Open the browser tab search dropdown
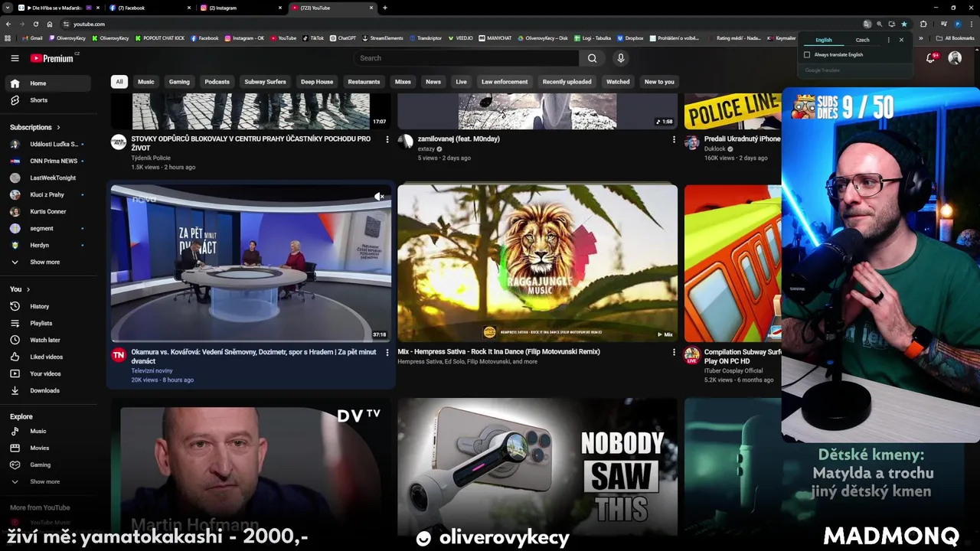 (x=8, y=8)
